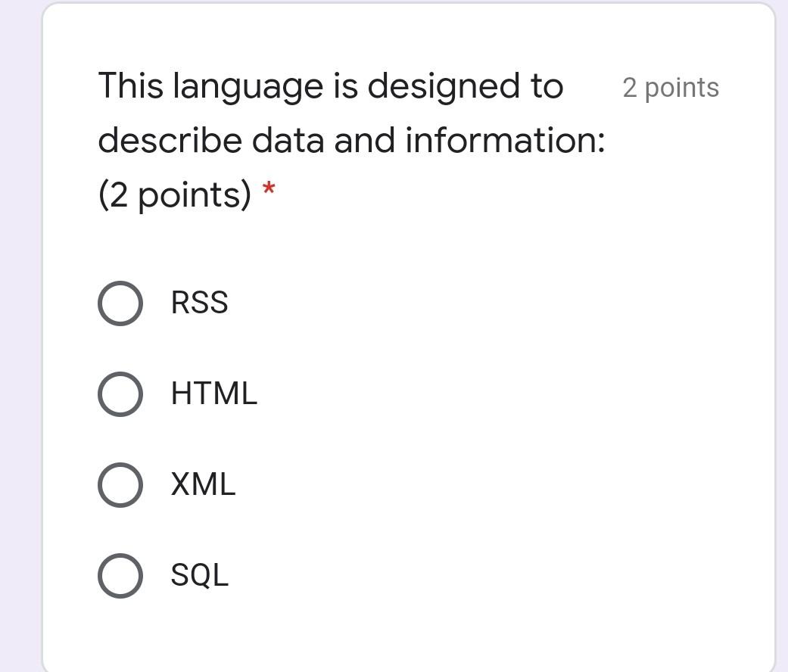Image resolution: width=788 pixels, height=672 pixels.
Task: Click the circle next to SQL
Action: coord(120,576)
